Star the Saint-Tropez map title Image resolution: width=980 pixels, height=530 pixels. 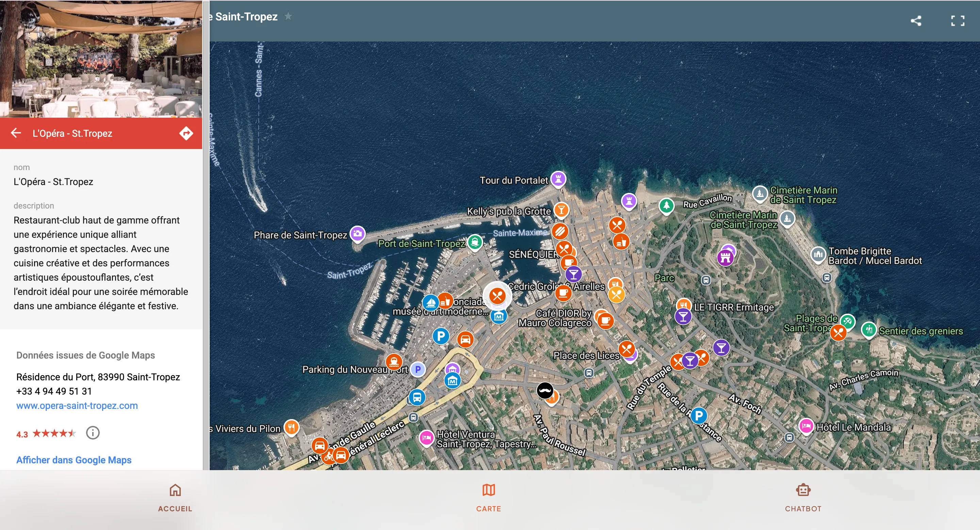288,16
